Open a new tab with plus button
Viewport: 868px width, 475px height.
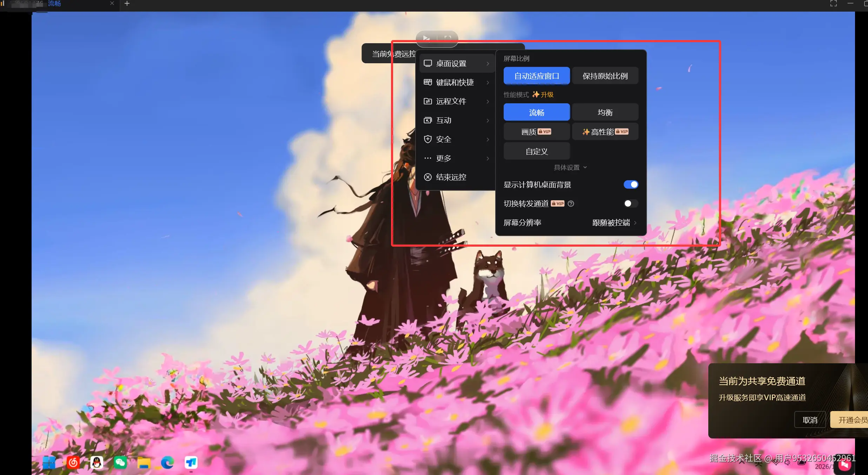pos(127,4)
